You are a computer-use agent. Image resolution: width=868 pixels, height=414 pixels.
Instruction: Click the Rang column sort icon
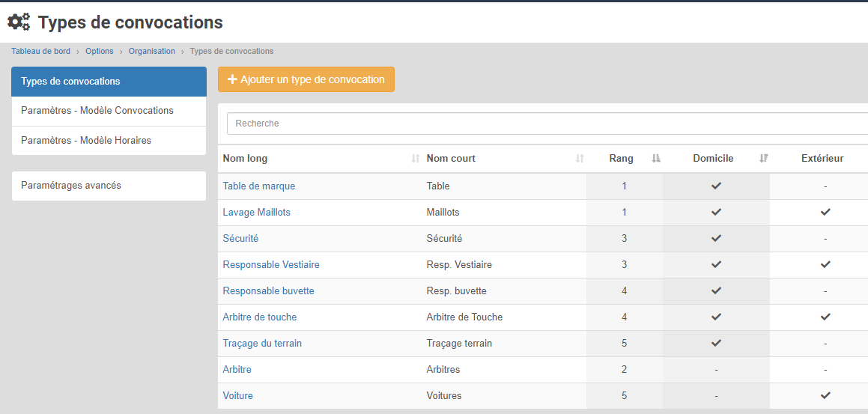click(656, 159)
